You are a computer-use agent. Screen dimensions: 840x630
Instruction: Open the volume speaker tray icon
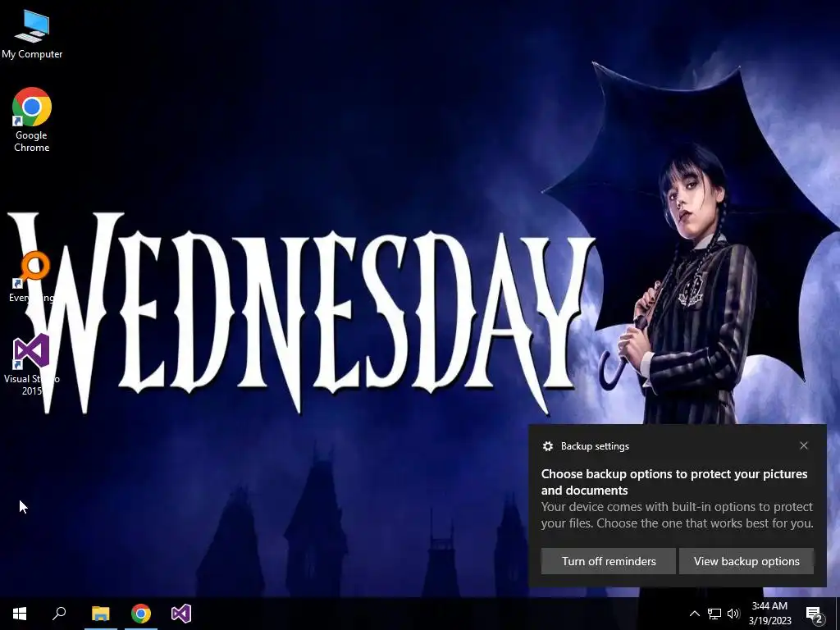coord(733,614)
